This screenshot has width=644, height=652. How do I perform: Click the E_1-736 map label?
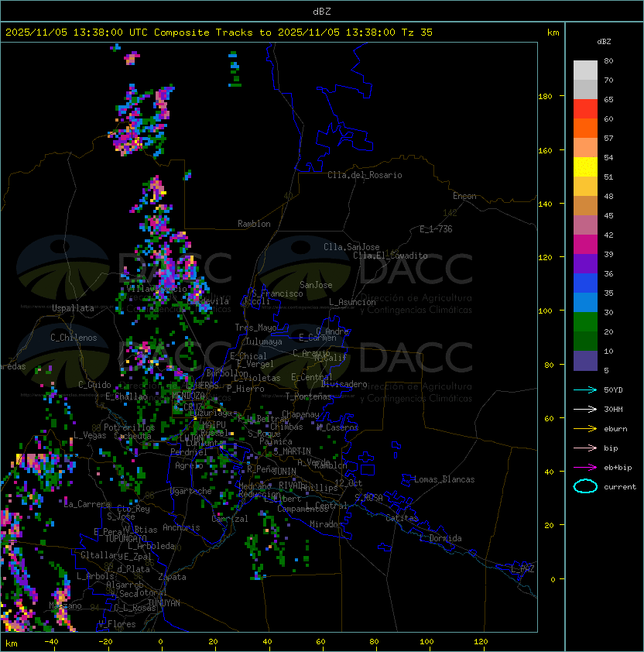pyautogui.click(x=436, y=229)
